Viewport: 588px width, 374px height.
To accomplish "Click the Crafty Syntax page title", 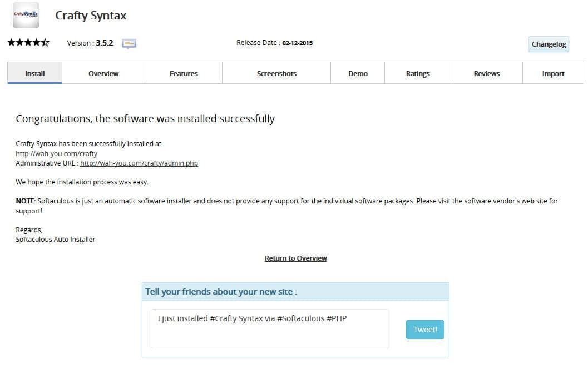I will 91,16.
